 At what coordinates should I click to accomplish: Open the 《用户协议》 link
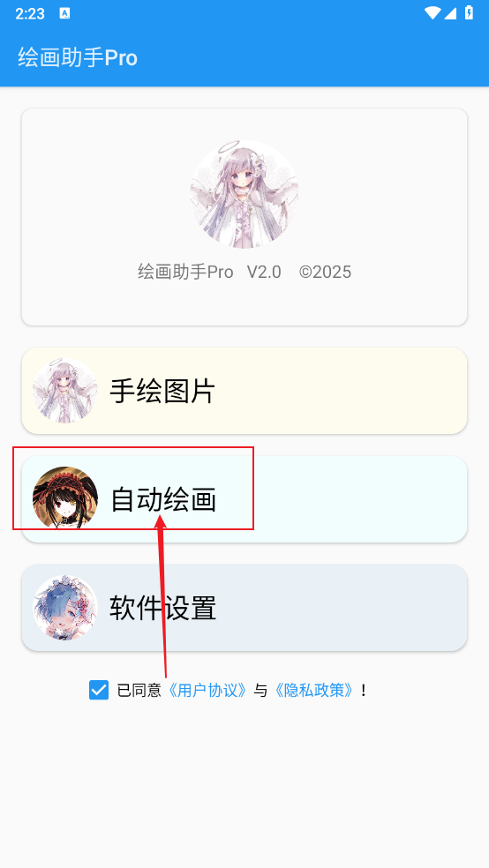pyautogui.click(x=207, y=691)
